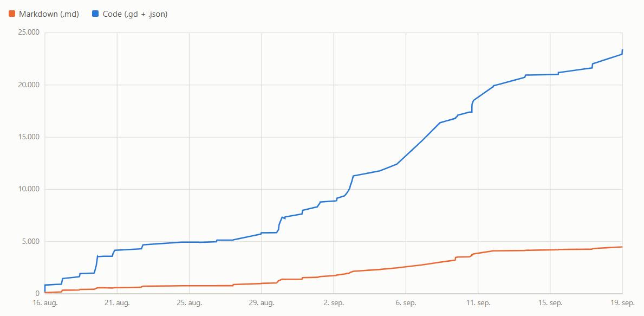
Task: Click the 20.000 y-axis label
Action: (x=29, y=85)
